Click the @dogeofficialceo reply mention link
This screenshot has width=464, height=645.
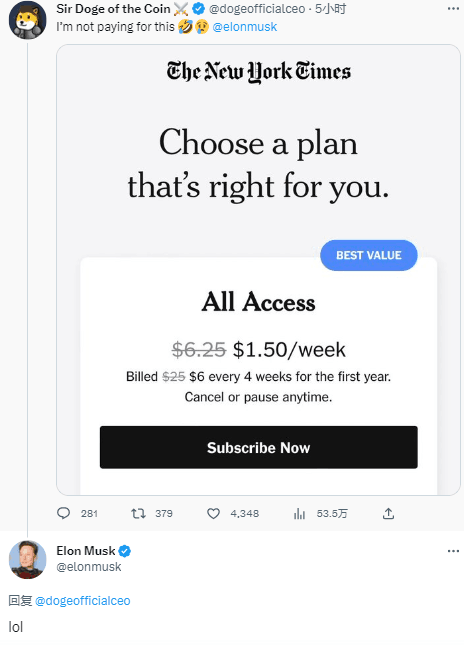click(83, 601)
